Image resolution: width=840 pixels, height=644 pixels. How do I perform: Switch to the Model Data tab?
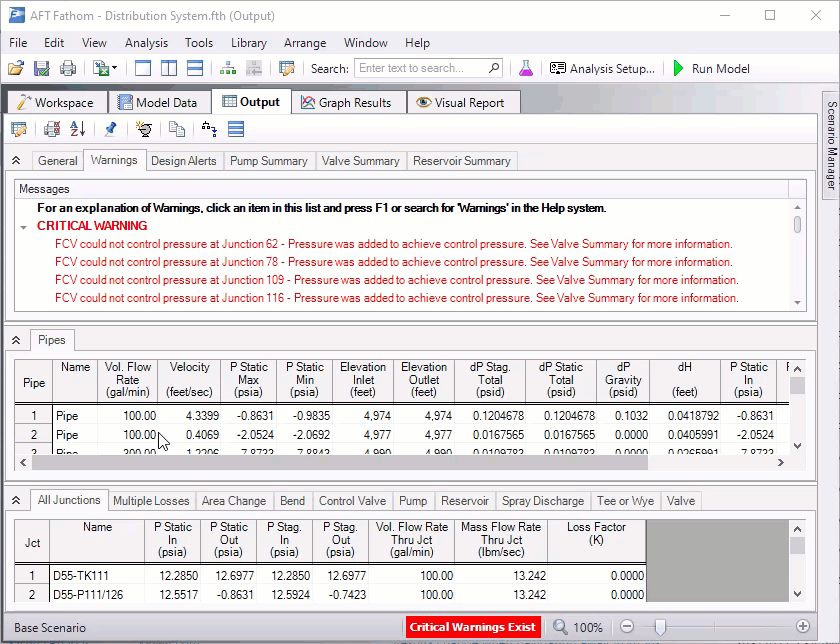coord(158,102)
